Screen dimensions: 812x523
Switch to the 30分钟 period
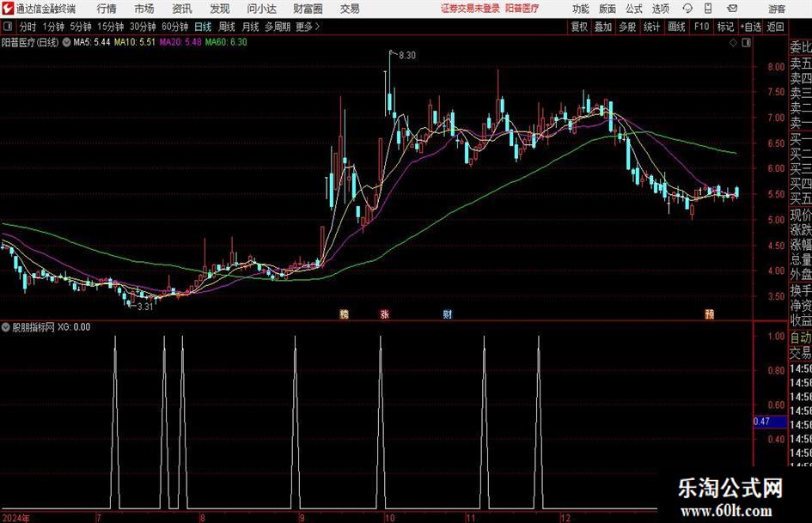[143, 27]
